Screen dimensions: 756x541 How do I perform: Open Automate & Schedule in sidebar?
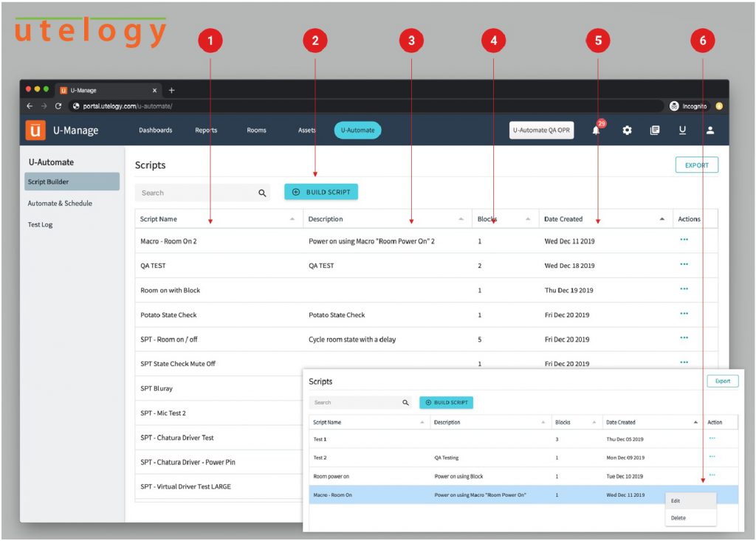(60, 204)
